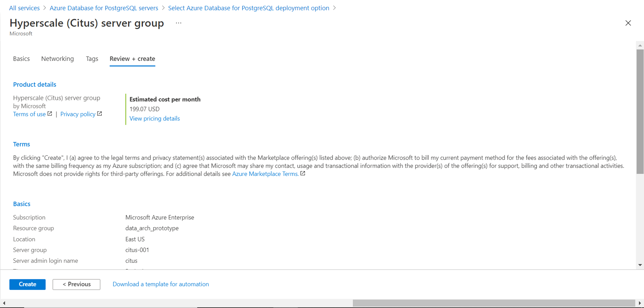The image size is (644, 308).
Task: Click the horizontal scrollbar left arrow
Action: pos(4,303)
